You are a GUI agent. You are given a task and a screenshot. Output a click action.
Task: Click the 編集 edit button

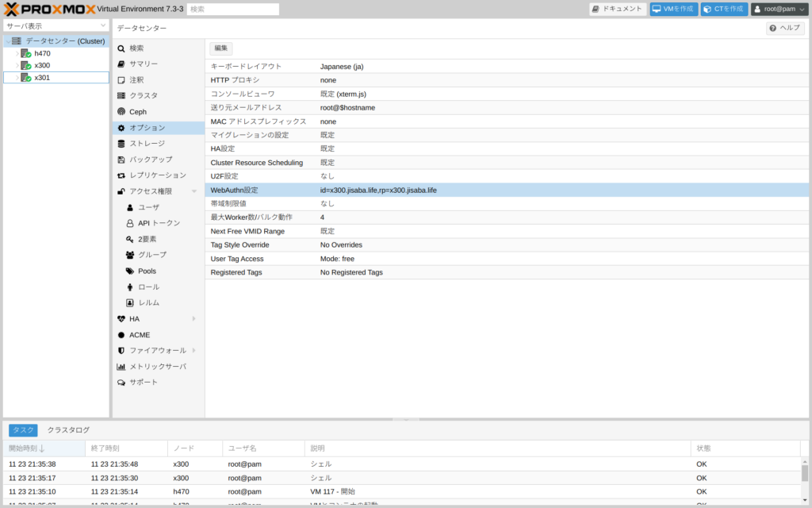(220, 48)
